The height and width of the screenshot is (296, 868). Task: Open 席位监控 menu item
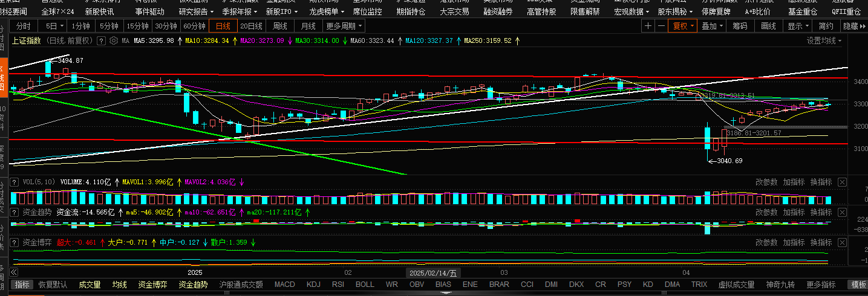tap(367, 11)
